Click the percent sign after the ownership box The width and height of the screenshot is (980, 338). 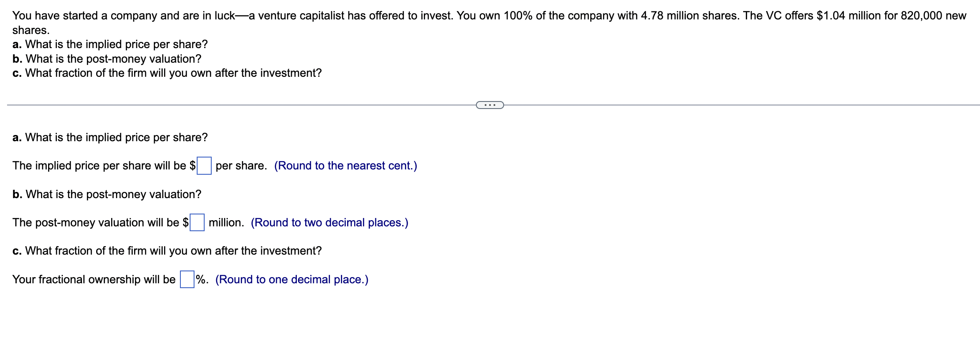click(x=202, y=279)
